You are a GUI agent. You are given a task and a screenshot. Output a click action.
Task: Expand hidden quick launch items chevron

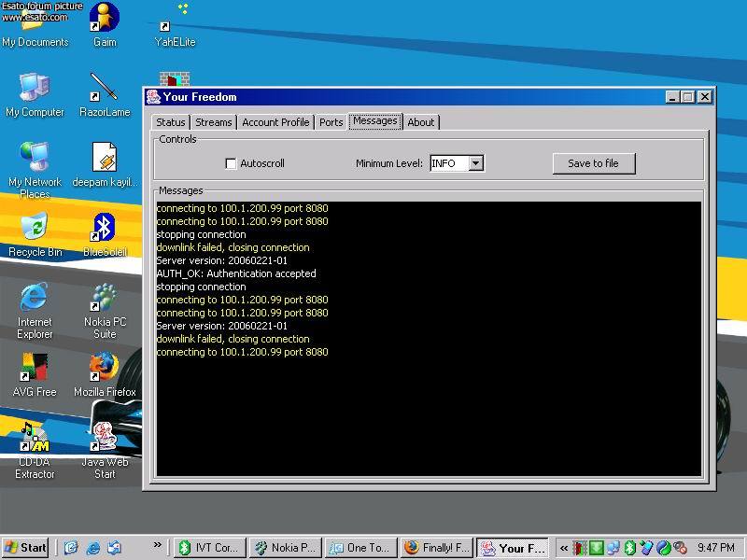158,544
